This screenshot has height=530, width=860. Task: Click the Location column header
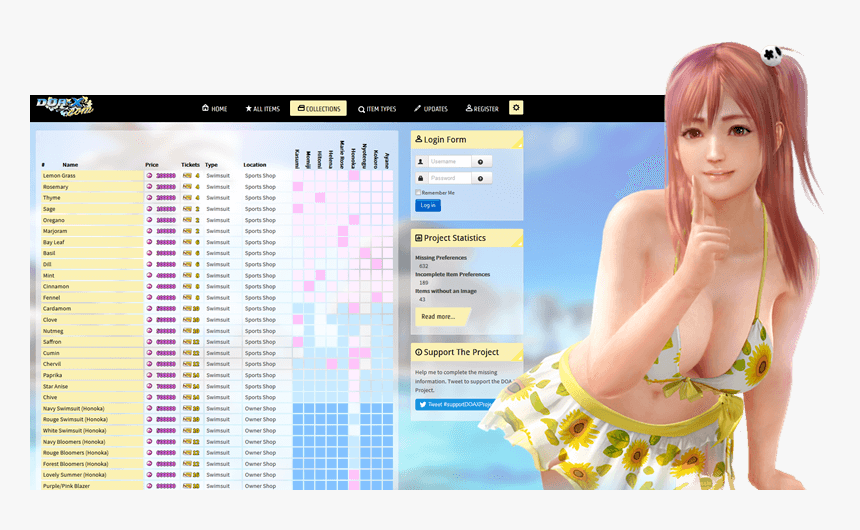click(x=254, y=165)
